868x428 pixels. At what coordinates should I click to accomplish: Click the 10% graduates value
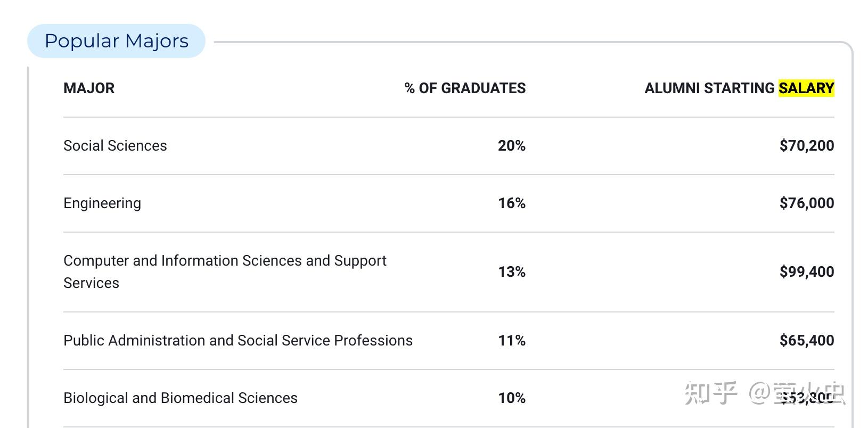click(x=511, y=398)
